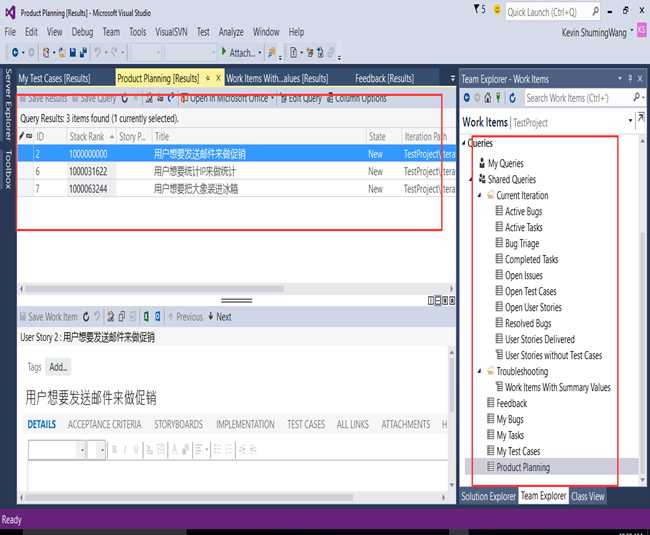
Task: Open the Analyze menu
Action: click(231, 32)
